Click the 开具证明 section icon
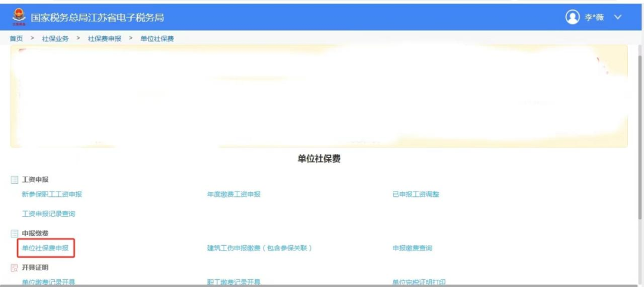 14,268
